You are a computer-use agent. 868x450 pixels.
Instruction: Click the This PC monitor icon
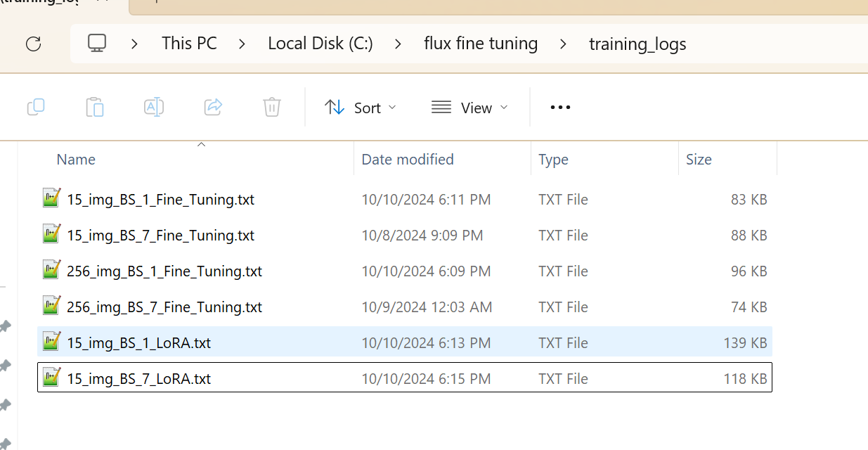(96, 44)
